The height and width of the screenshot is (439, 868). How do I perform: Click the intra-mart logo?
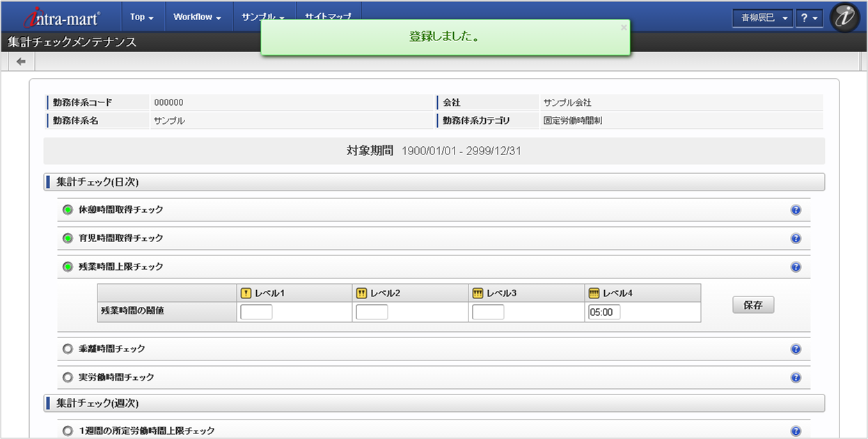tap(63, 17)
